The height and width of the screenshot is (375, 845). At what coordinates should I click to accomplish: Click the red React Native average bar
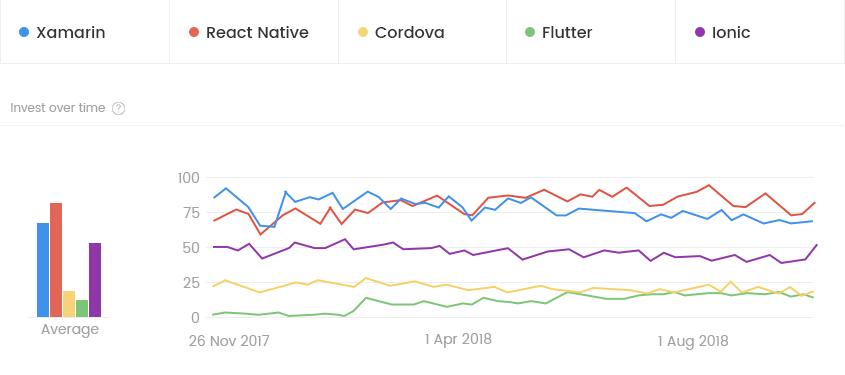(56, 260)
